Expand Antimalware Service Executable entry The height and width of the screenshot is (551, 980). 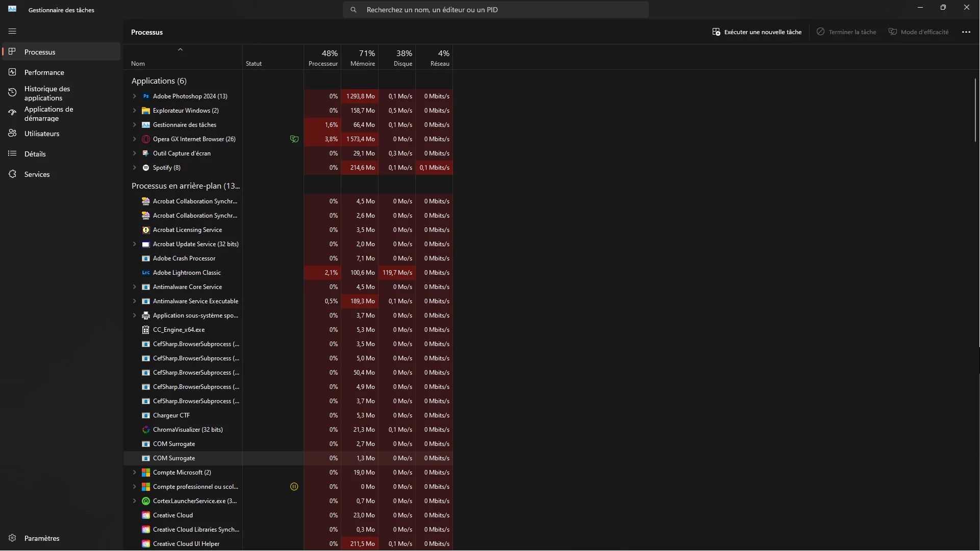(135, 301)
